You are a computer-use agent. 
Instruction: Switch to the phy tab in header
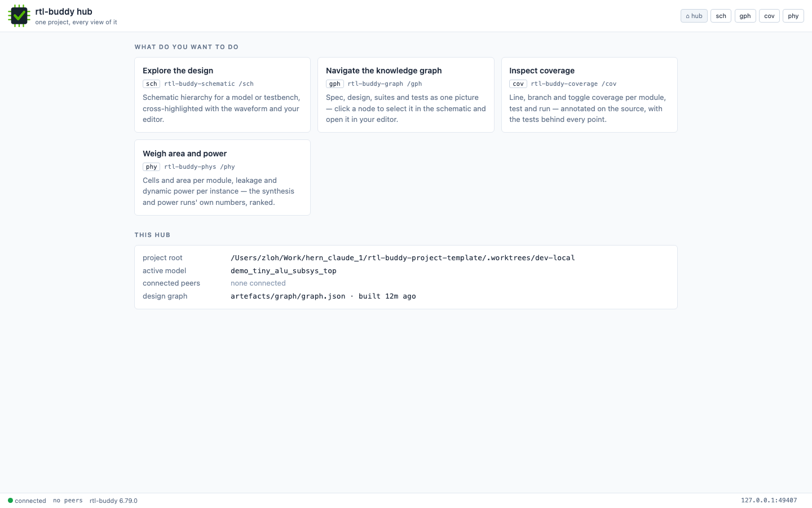[x=793, y=16]
